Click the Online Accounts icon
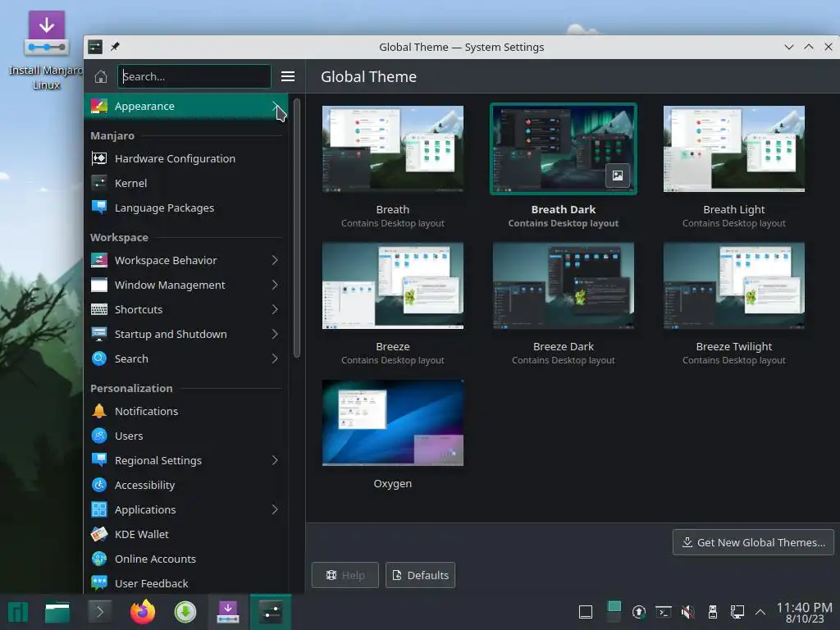 99,559
